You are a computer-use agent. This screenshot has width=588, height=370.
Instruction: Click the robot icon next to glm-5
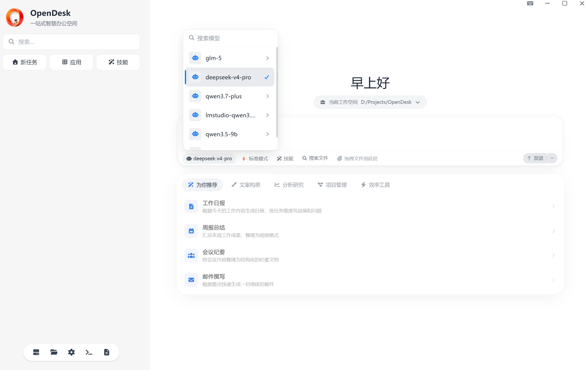(195, 58)
